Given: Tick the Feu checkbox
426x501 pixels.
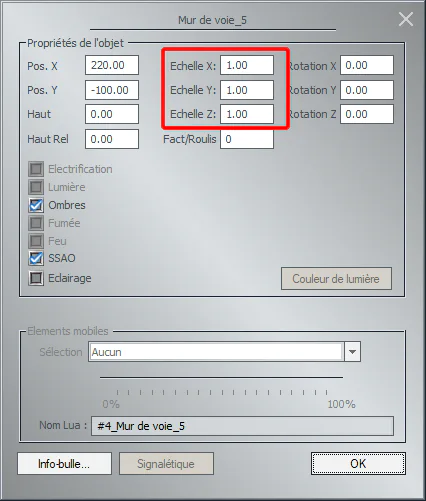Looking at the screenshot, I should click(36, 241).
